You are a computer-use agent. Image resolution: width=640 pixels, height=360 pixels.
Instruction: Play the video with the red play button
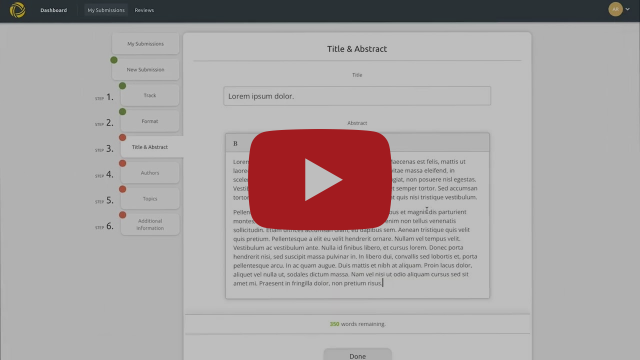(320, 179)
